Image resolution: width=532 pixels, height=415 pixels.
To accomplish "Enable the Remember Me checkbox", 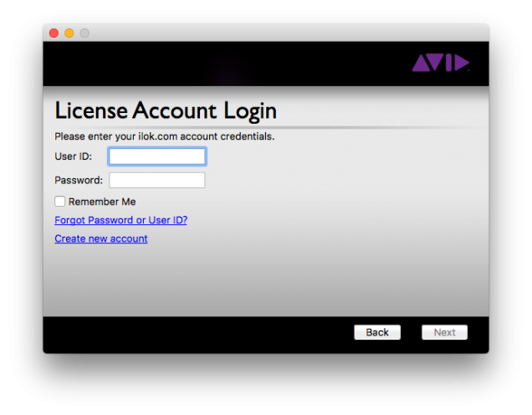I will pyautogui.click(x=59, y=201).
